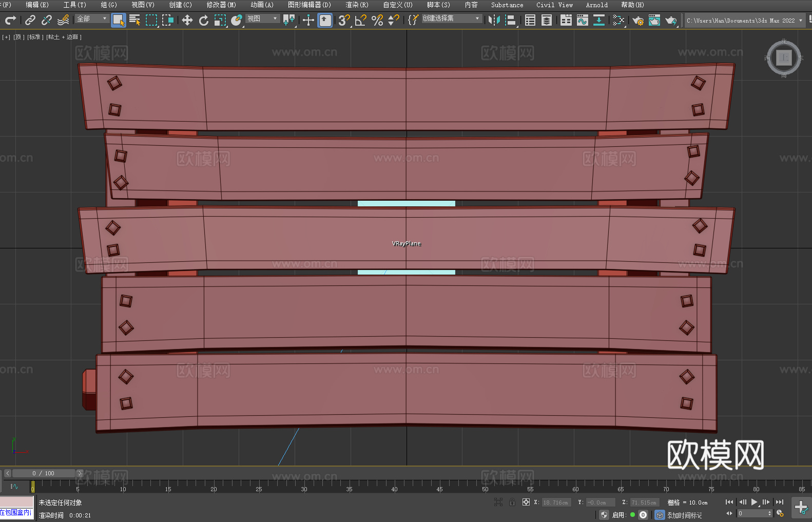Step to the next frame
Image resolution: width=812 pixels, height=522 pixels.
tap(766, 502)
